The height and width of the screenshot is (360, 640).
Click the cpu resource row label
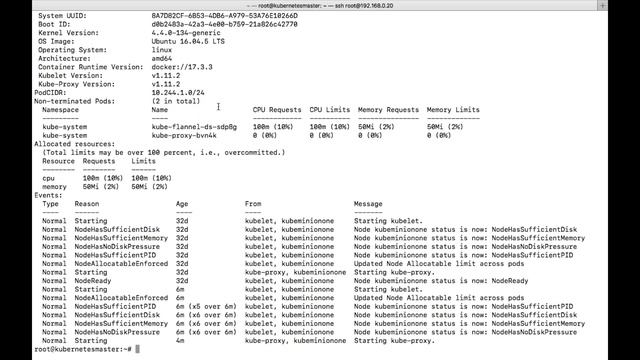[48, 178]
